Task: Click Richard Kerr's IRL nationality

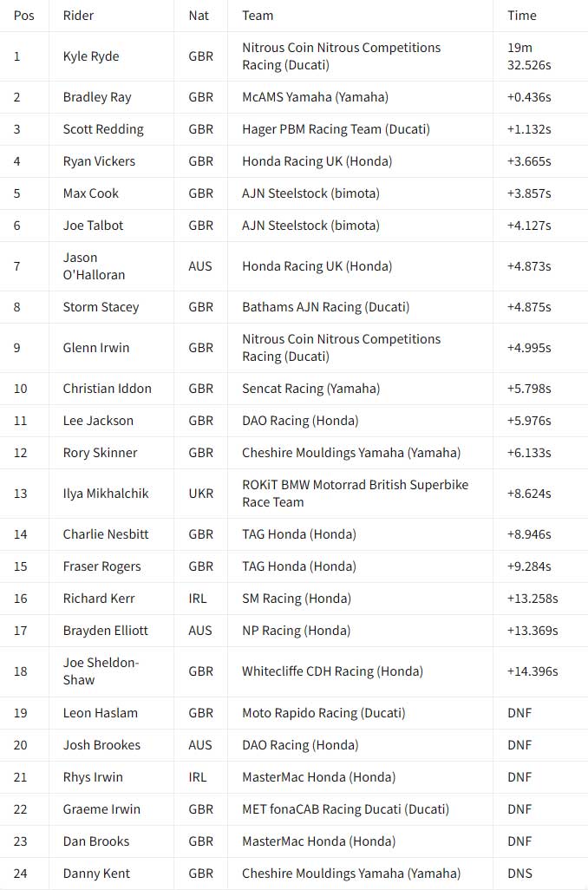Action: 198,599
